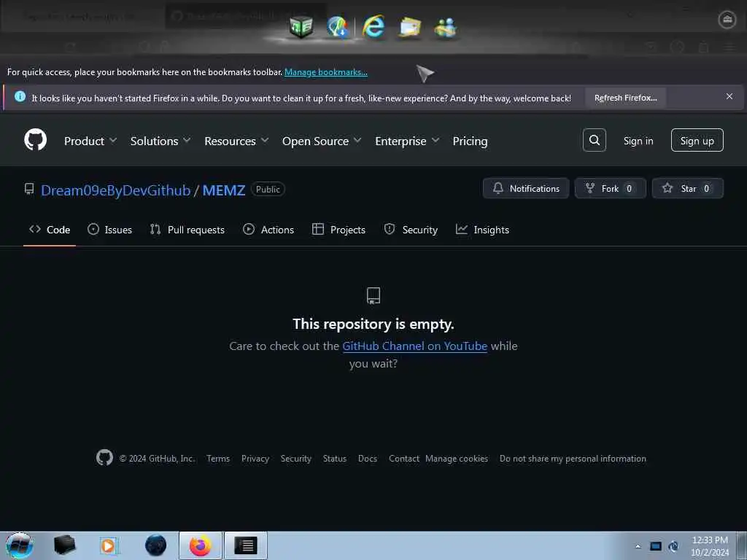Click the globe with download arrow dock icon
Screen dimensions: 747x560
(x=338, y=26)
